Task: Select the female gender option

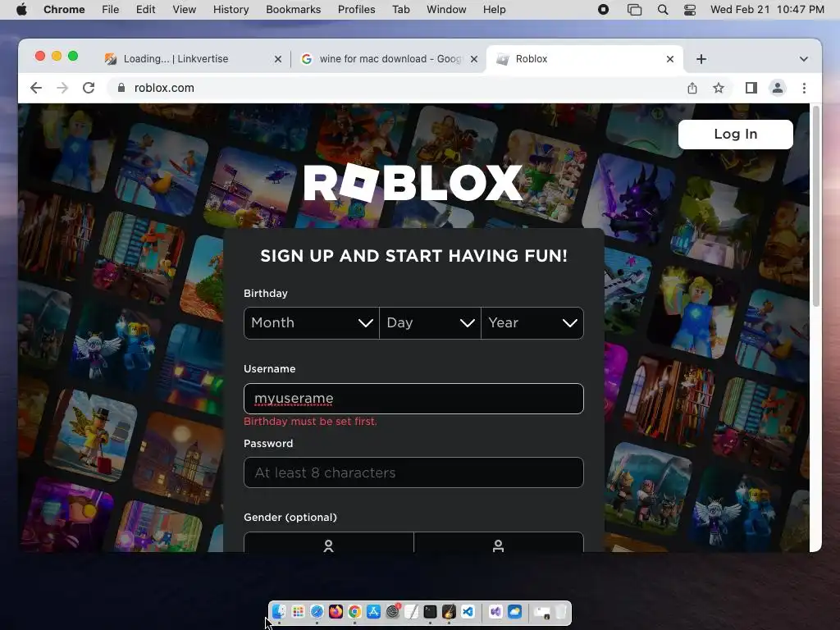Action: [x=328, y=542]
